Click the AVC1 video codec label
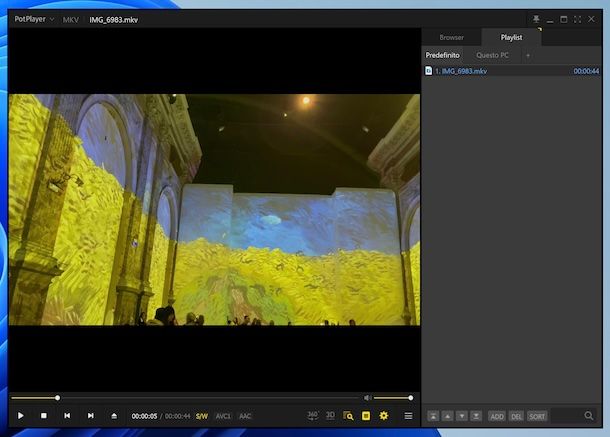 (223, 416)
